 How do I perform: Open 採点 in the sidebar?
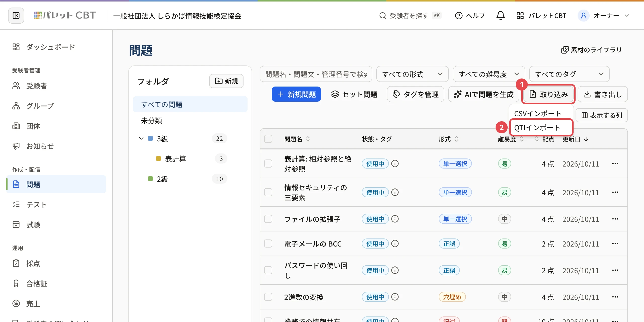pos(56,263)
